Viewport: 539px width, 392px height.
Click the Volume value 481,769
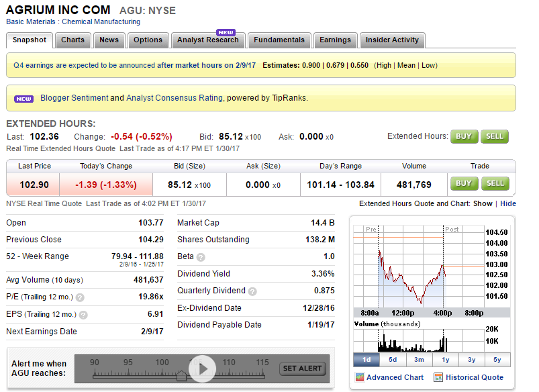click(x=414, y=185)
